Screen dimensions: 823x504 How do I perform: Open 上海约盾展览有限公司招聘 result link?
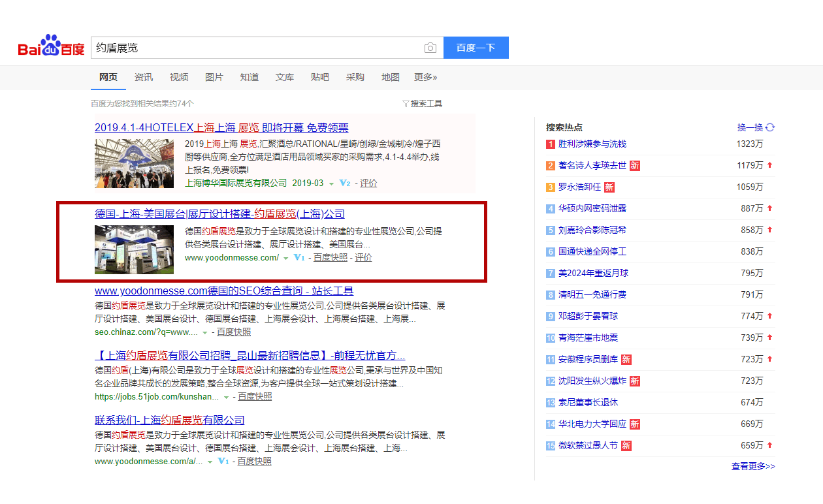pyautogui.click(x=250, y=355)
